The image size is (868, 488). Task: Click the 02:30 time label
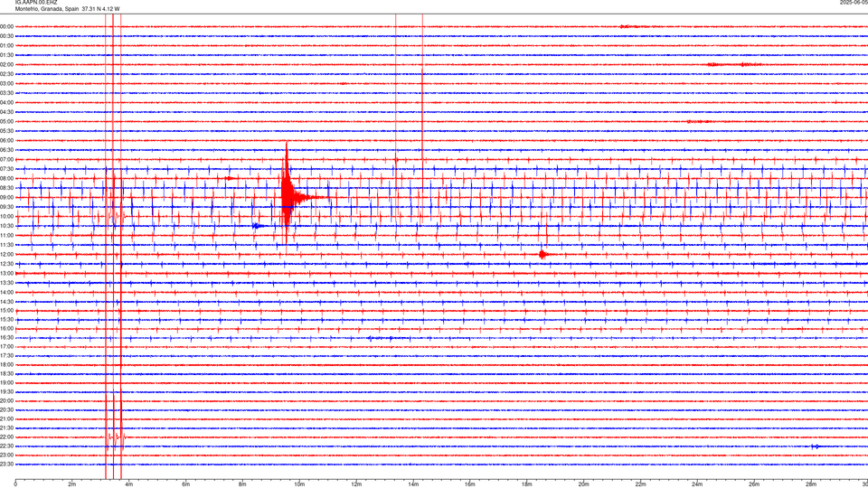pyautogui.click(x=6, y=74)
